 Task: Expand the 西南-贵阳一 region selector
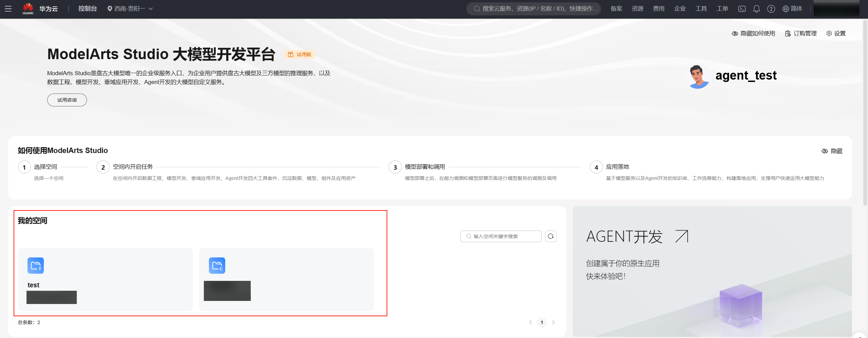point(130,9)
